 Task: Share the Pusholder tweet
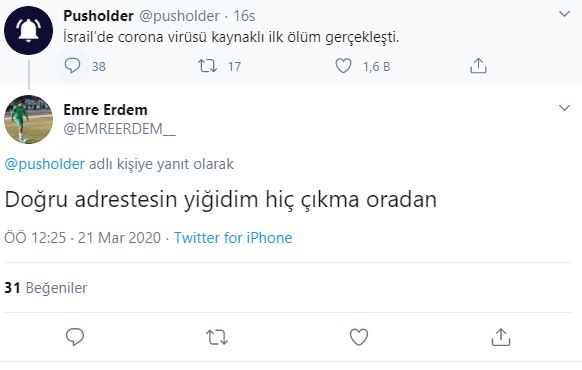click(478, 66)
